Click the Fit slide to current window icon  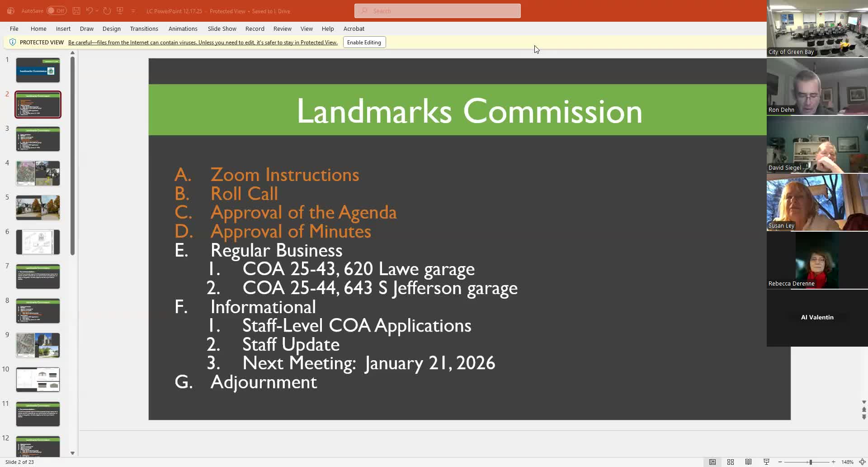point(863,462)
